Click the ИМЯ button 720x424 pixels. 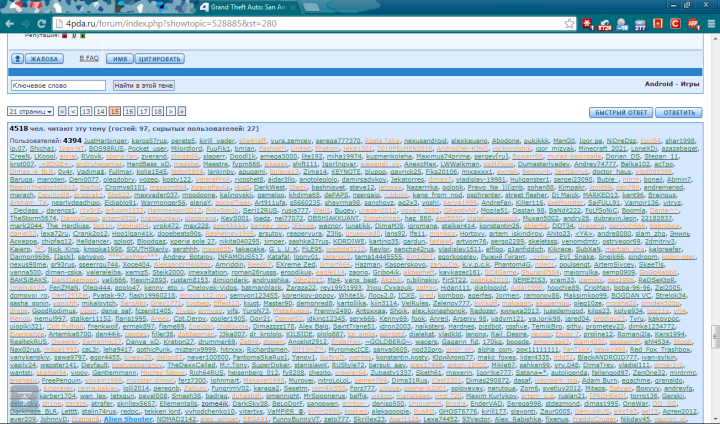coord(120,59)
